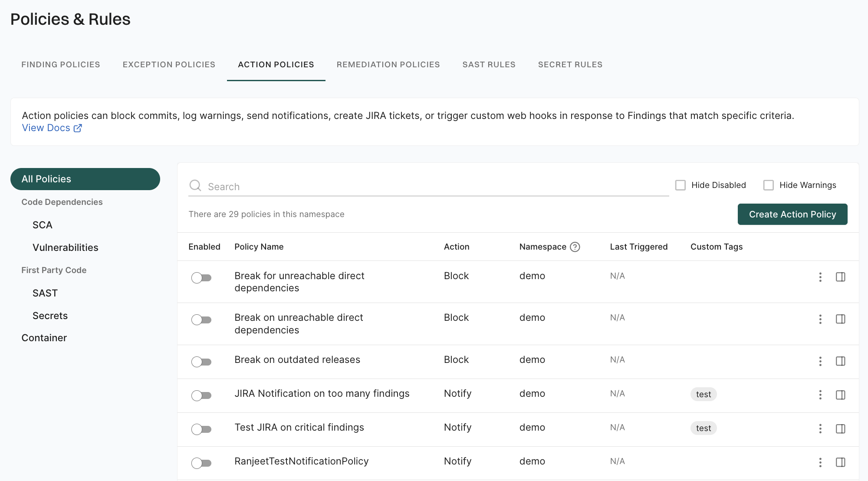Check the Hide Disabled checkbox
868x481 pixels.
(681, 185)
